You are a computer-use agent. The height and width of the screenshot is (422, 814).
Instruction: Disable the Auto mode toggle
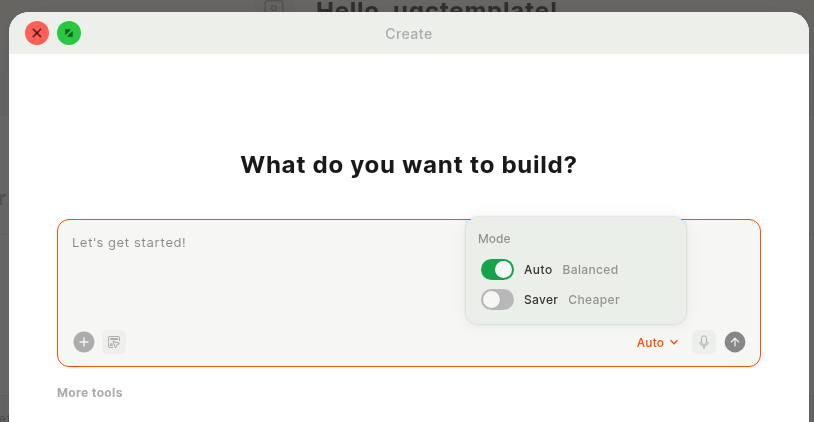[497, 270]
